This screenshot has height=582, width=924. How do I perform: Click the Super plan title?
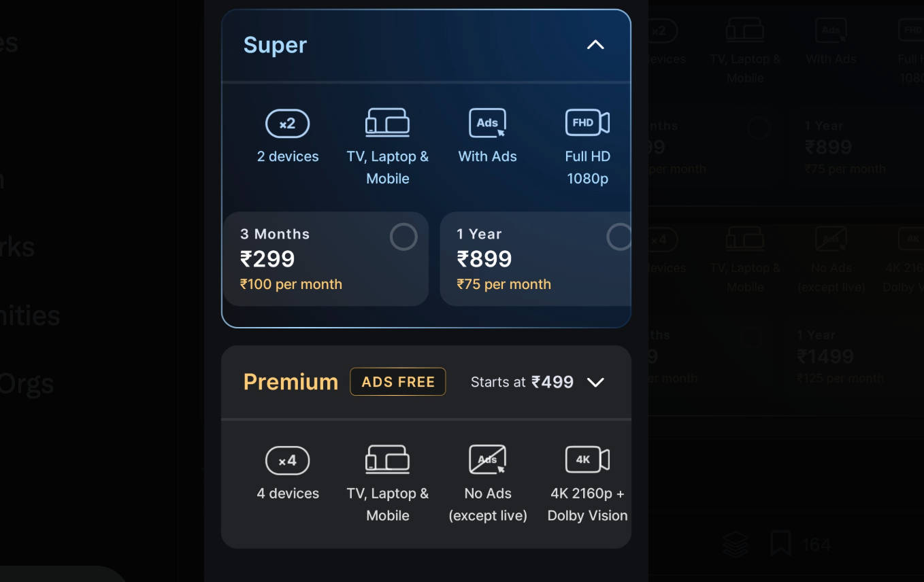(275, 45)
